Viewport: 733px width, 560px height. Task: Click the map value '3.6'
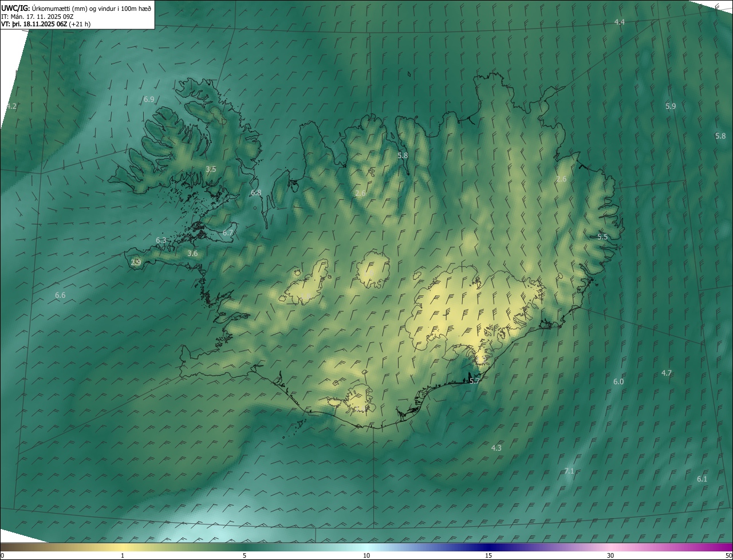[192, 253]
